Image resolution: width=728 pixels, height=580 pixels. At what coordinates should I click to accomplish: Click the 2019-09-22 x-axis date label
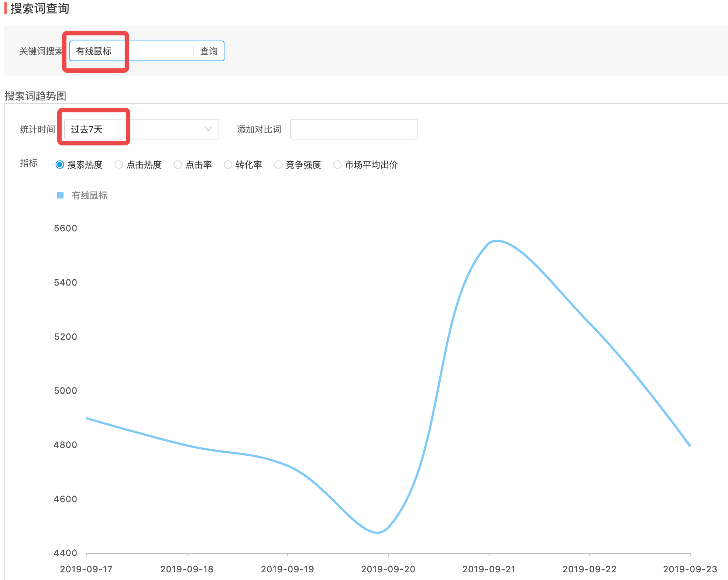point(590,569)
